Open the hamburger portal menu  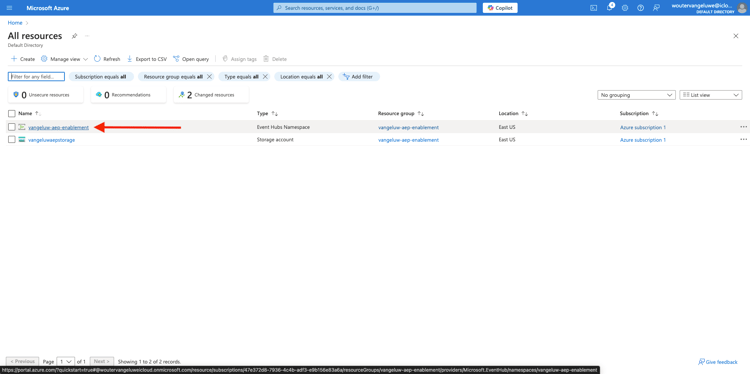tap(10, 8)
